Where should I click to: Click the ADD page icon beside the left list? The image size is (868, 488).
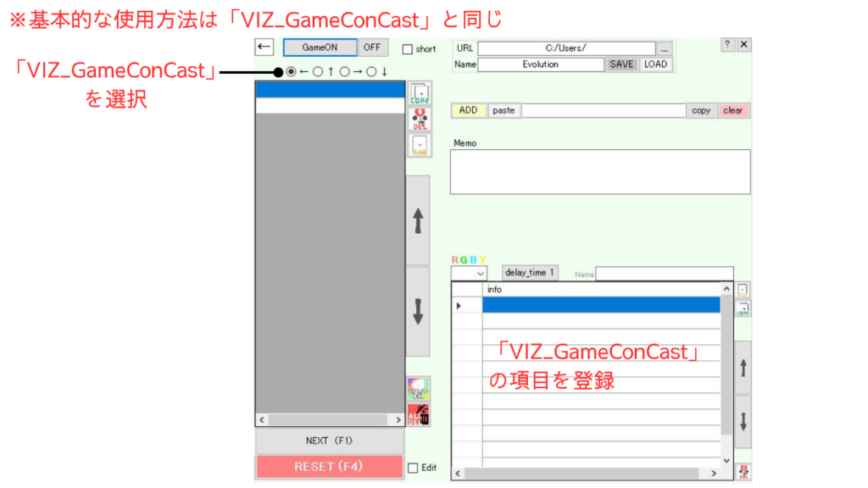pos(419,145)
